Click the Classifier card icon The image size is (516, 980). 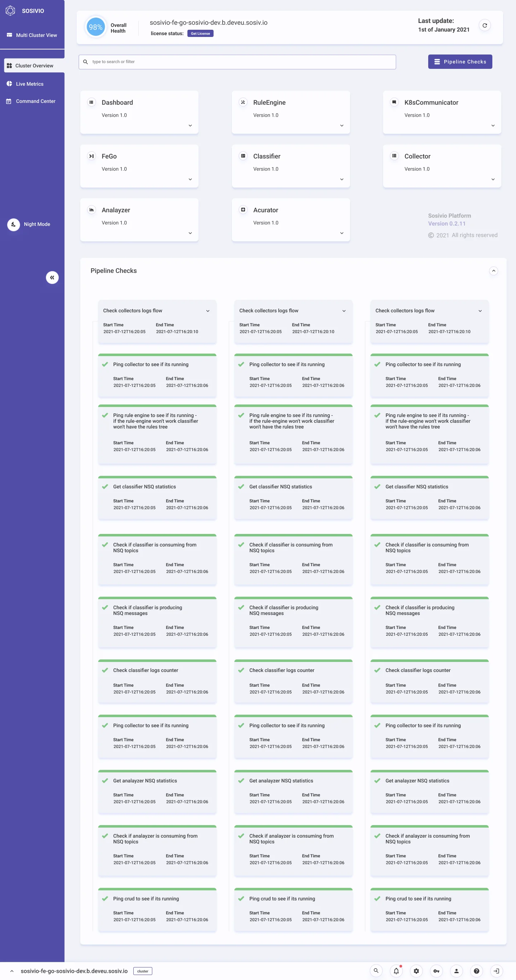(x=243, y=156)
